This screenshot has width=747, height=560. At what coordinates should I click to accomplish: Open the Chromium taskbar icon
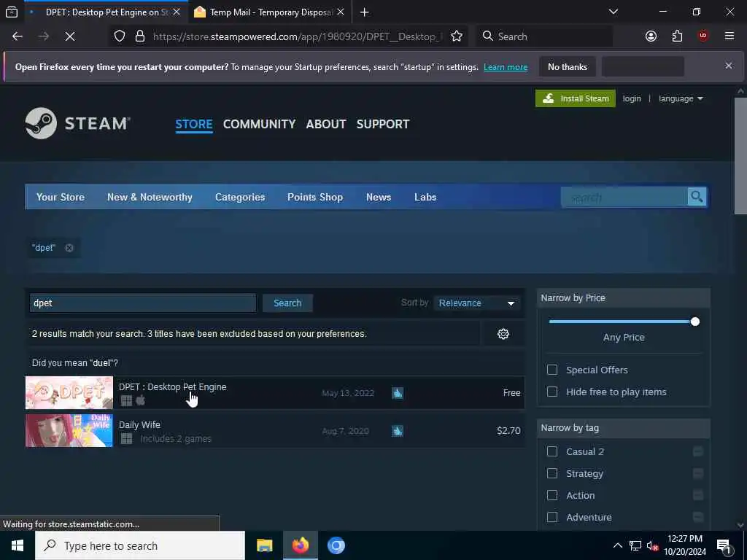(x=336, y=545)
